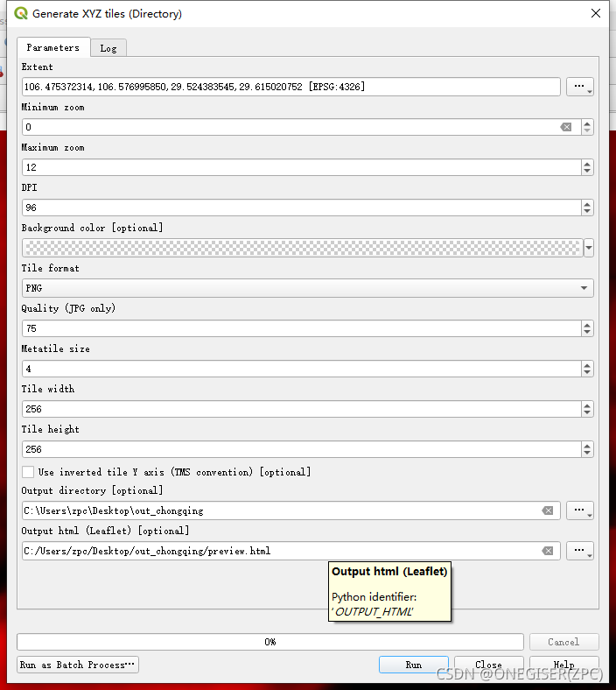The image size is (616, 690).
Task: Clear the Minimum zoom value
Action: point(566,127)
